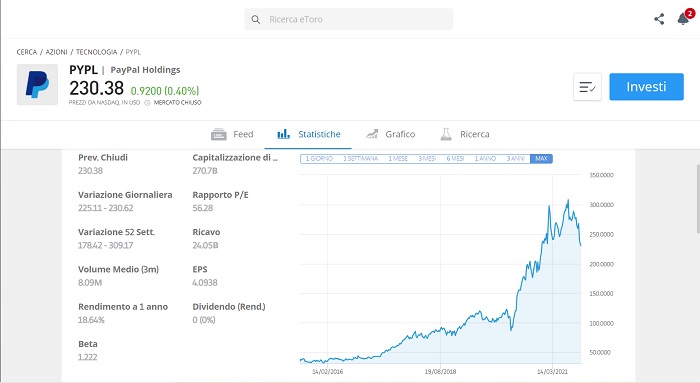Click the 4.0938 EPS value
The width and height of the screenshot is (700, 383).
[205, 283]
